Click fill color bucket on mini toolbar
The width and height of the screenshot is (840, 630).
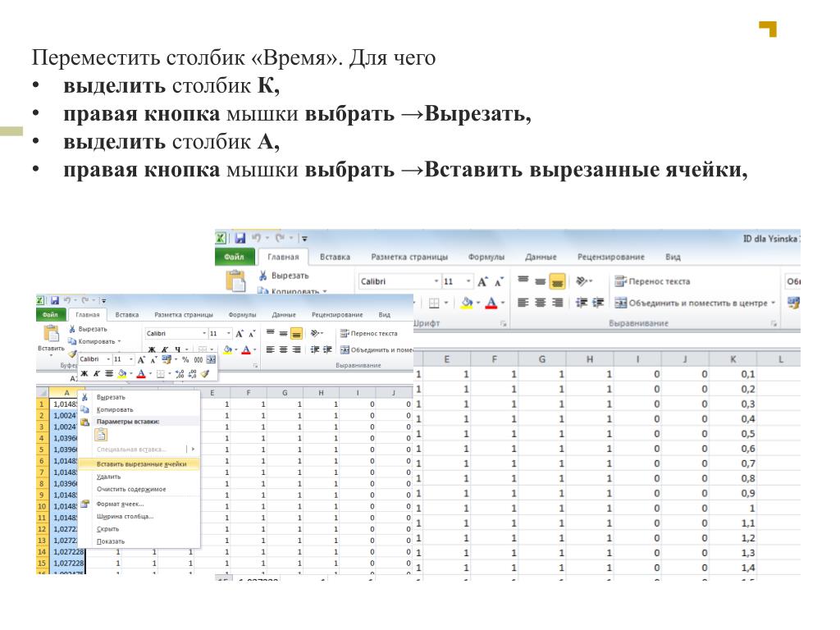click(x=122, y=374)
